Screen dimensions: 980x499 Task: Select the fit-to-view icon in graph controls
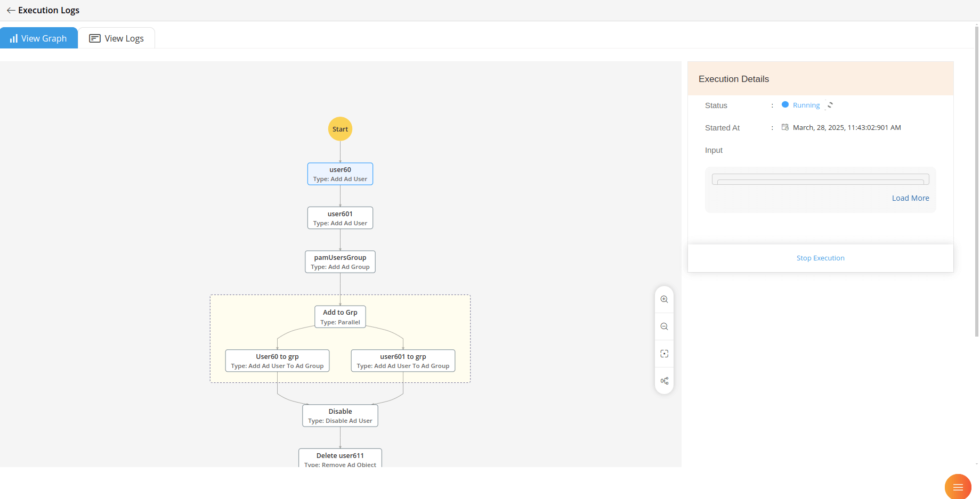(664, 353)
